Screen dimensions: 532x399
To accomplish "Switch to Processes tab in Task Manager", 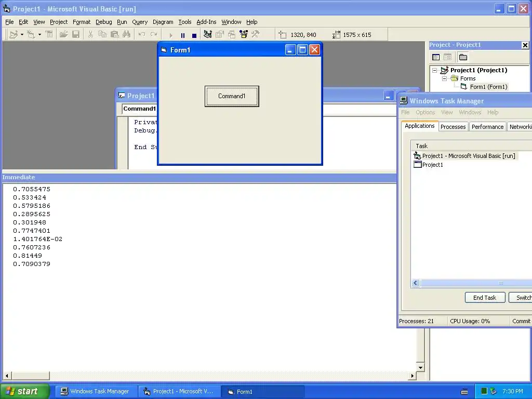I will point(453,127).
